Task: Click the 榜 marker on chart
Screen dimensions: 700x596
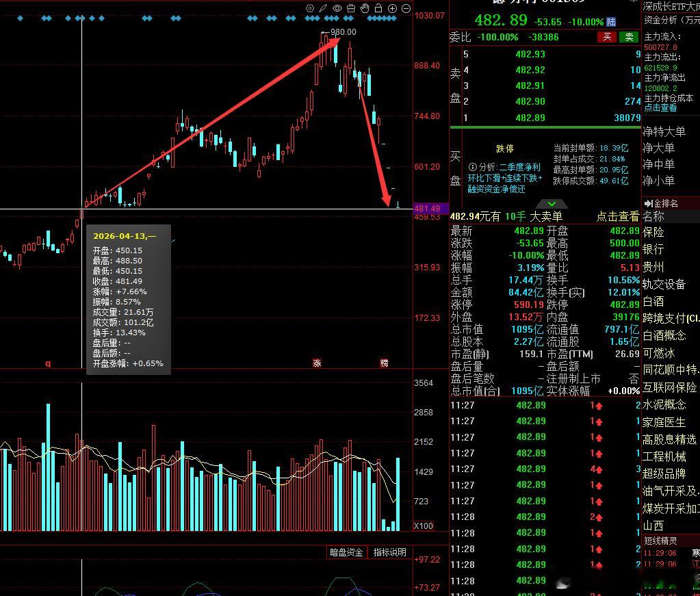Action: point(384,363)
